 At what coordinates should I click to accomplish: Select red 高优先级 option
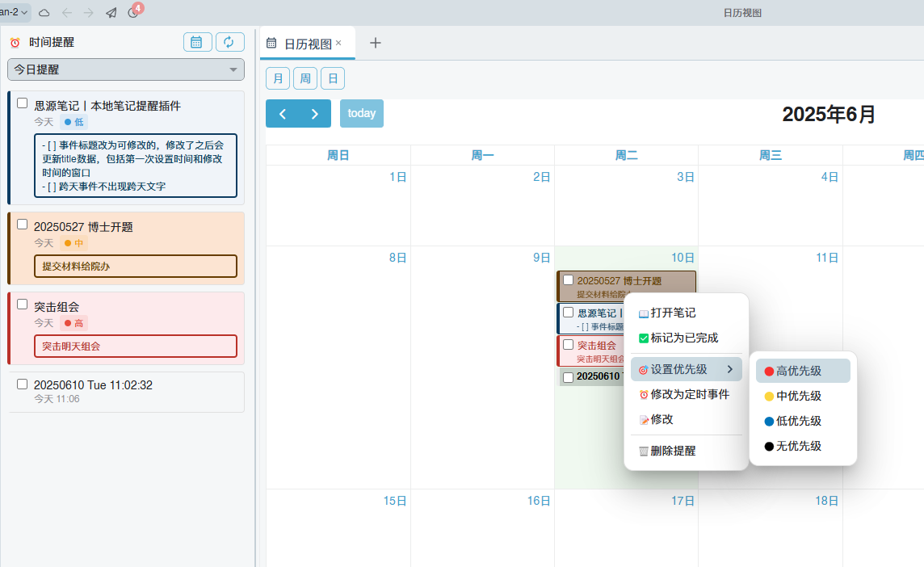click(803, 371)
